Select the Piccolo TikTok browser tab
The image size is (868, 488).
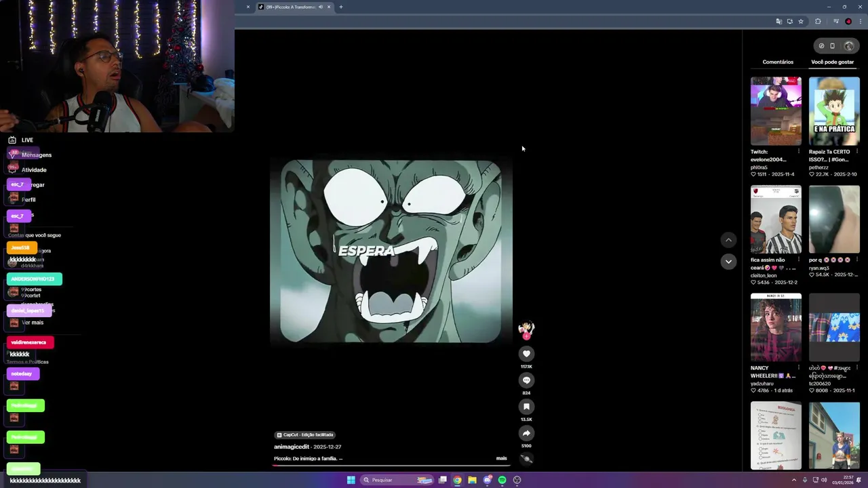pyautogui.click(x=290, y=7)
